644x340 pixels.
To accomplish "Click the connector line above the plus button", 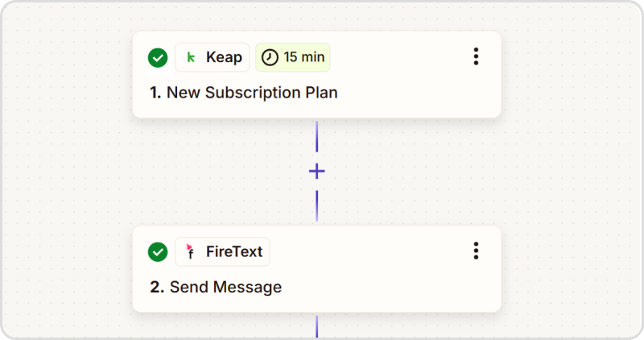I will [x=316, y=135].
